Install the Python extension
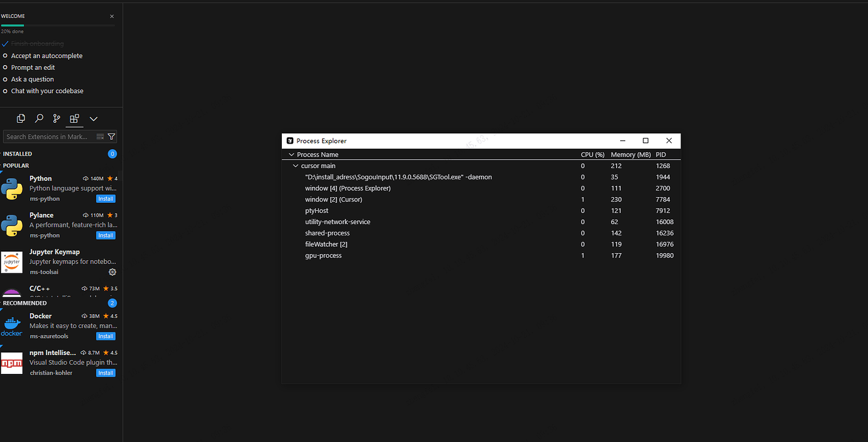The image size is (868, 442). 106,198
